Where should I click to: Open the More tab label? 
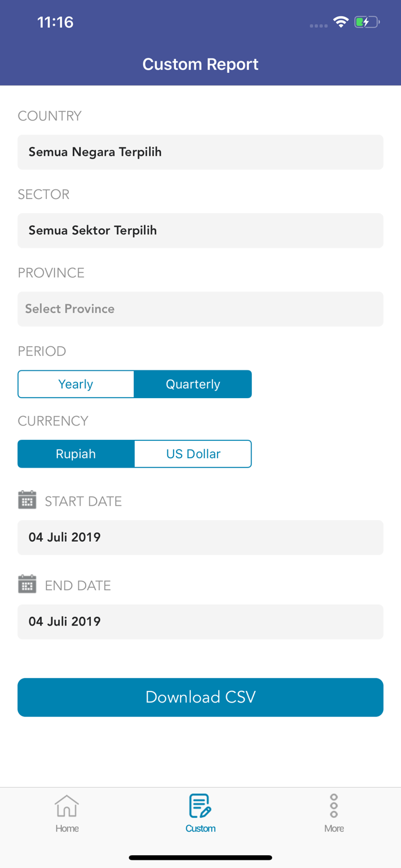click(334, 829)
